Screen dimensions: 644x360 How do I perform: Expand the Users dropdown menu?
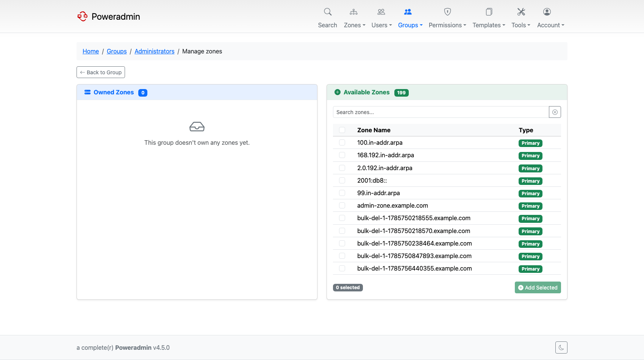click(x=382, y=25)
